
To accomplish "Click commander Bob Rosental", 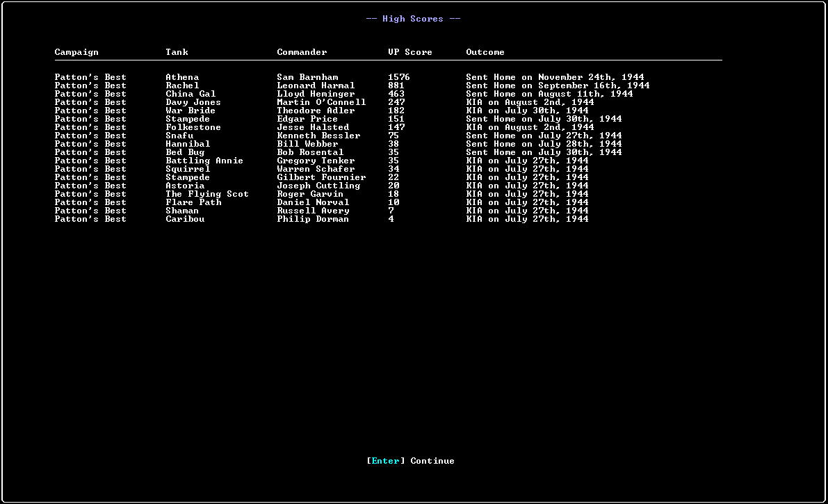I will coord(310,152).
